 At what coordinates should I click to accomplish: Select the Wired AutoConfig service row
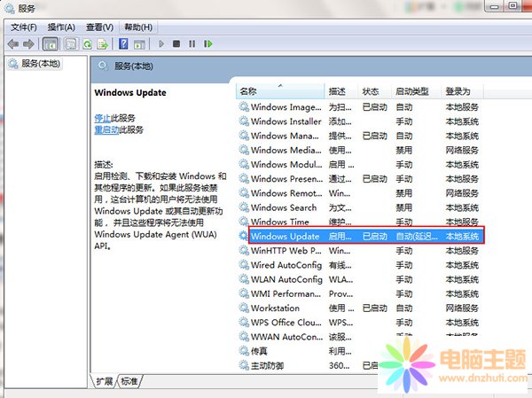(360, 265)
